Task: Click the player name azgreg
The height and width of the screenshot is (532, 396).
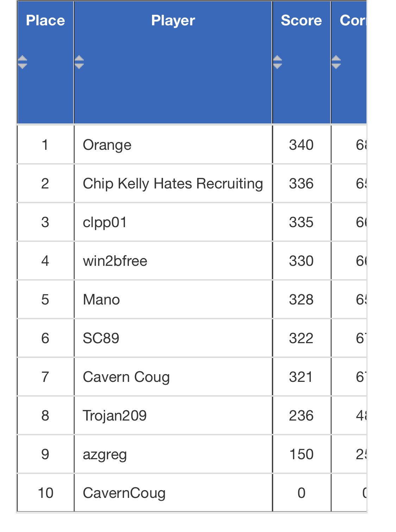Action: pos(105,454)
